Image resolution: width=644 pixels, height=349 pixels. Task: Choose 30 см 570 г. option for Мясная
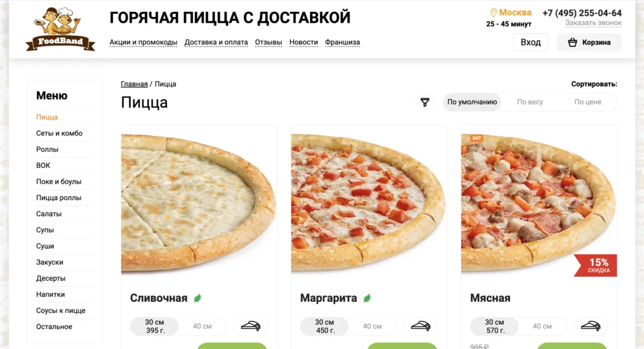tap(494, 326)
